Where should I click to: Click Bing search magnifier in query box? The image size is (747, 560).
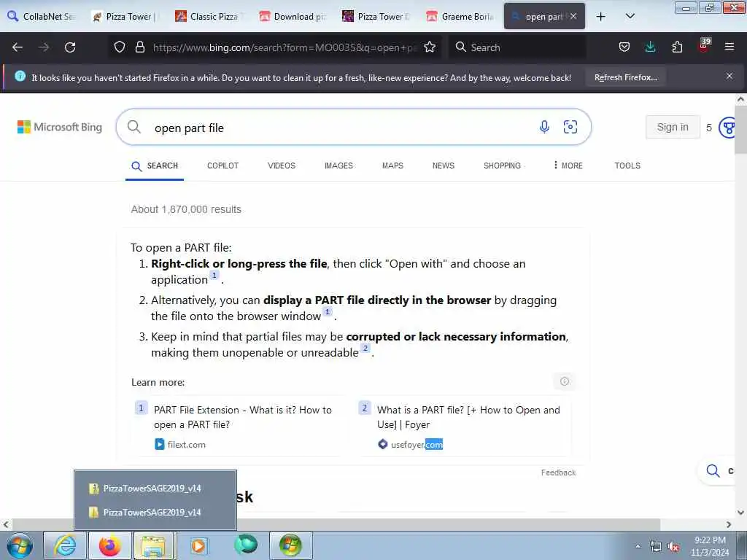pyautogui.click(x=134, y=127)
